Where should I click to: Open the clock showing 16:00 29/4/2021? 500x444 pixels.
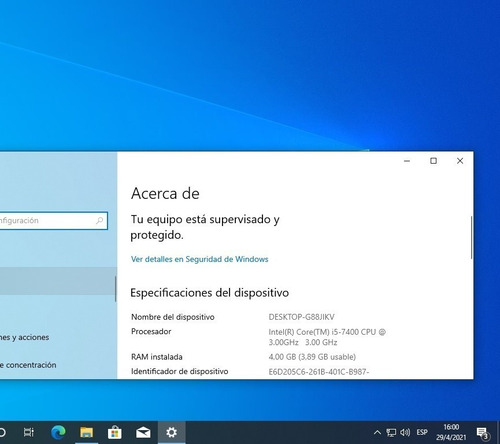tap(451, 432)
